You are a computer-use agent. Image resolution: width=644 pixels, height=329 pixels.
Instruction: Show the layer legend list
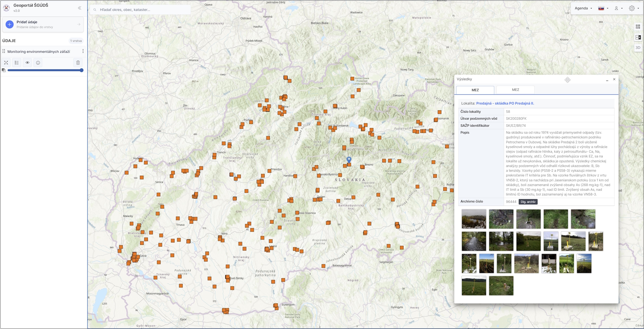point(17,63)
